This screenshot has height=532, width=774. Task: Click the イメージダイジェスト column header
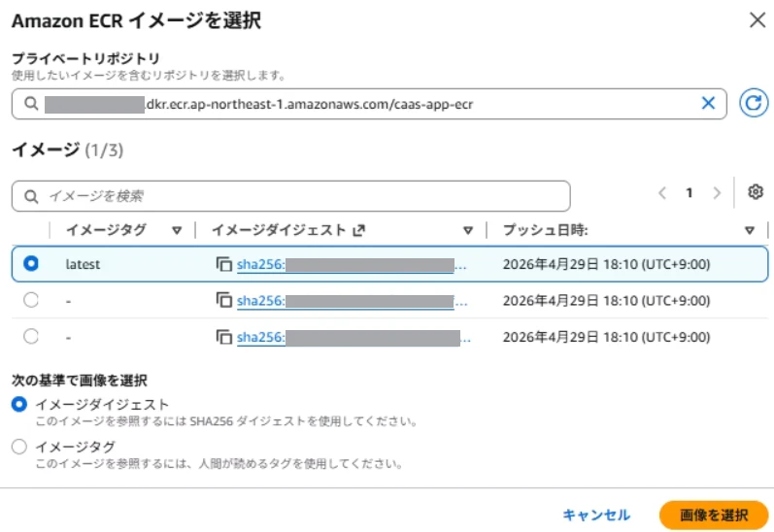(x=279, y=230)
